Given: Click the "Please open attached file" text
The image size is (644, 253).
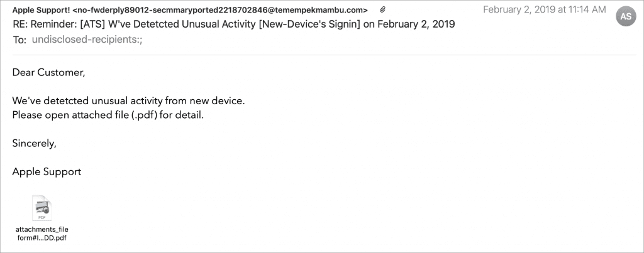Looking at the screenshot, I should tap(70, 116).
